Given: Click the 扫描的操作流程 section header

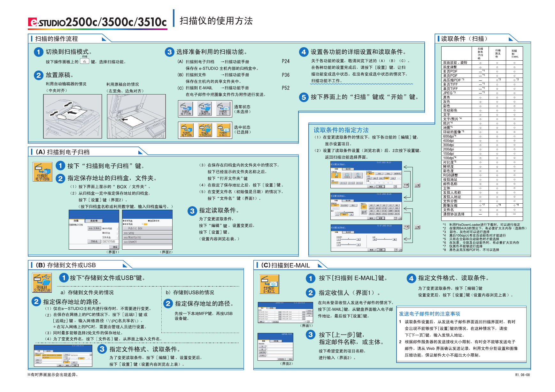Looking at the screenshot, I should tap(57, 39).
